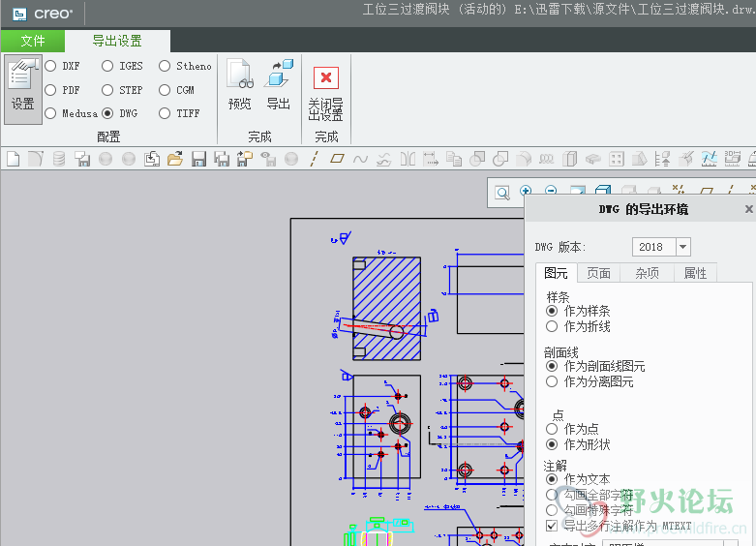Viewport: 756px width, 546px height.
Task: Select the Stheno export format option
Action: click(x=165, y=66)
